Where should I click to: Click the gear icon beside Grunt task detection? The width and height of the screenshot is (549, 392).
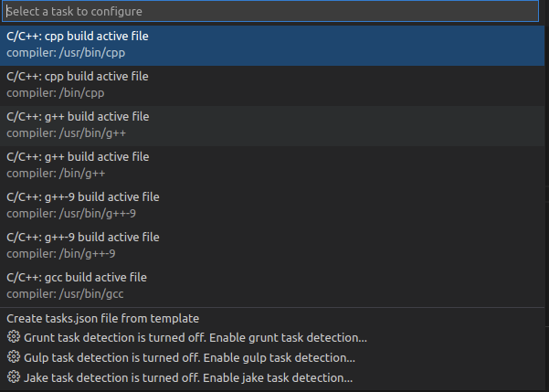[14, 337]
